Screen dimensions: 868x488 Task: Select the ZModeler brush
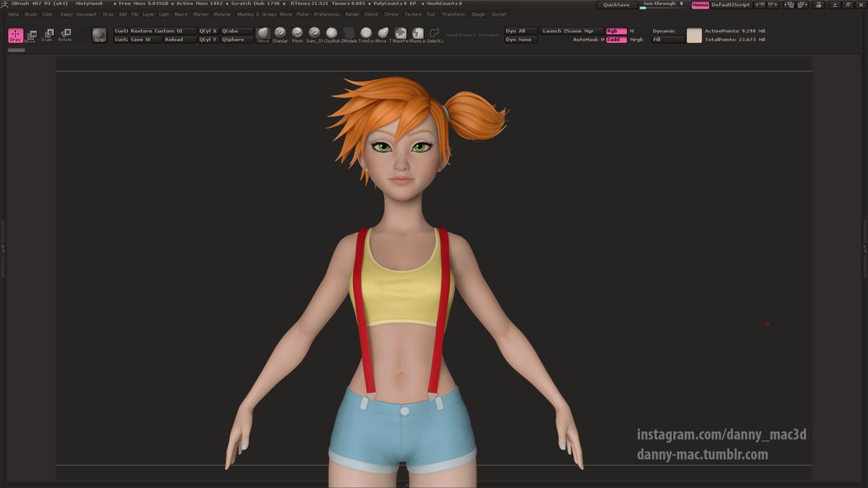[x=349, y=35]
